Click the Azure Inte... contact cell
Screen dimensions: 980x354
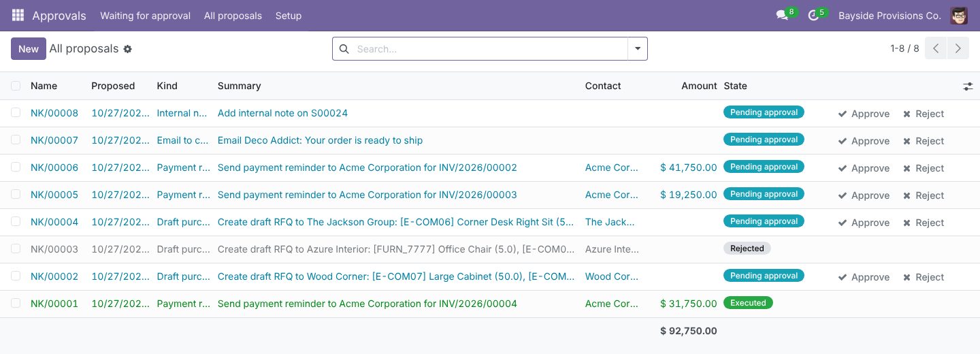point(612,249)
